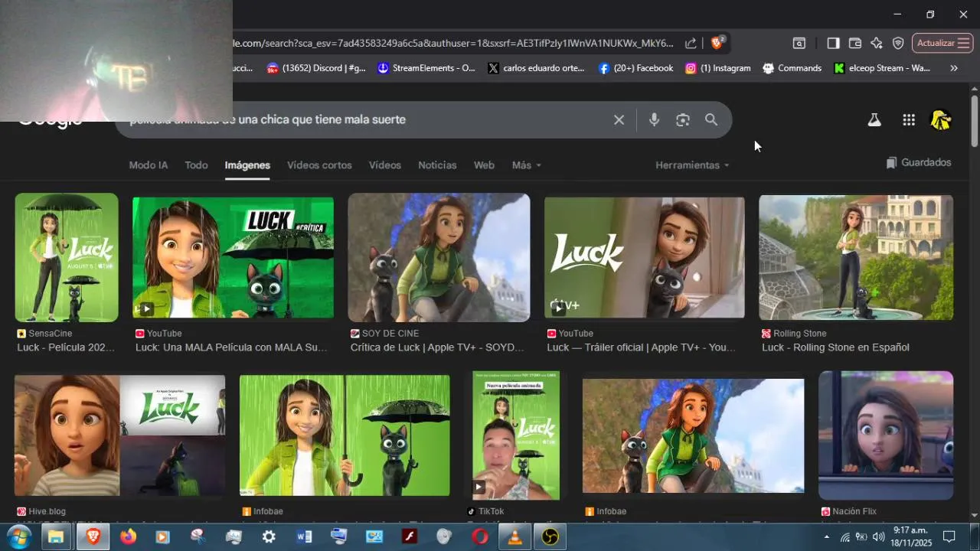Start voice search with the microphone icon

tap(654, 120)
